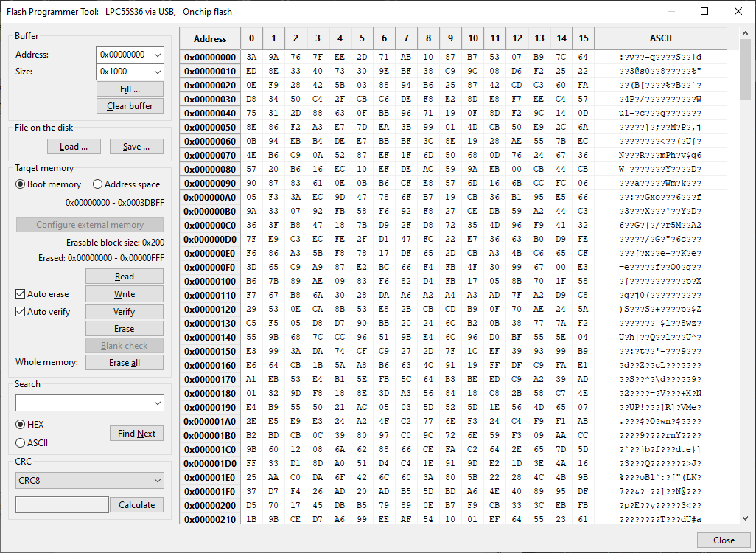Select the 0x00000100 address row header
The width and height of the screenshot is (756, 553).
pos(210,281)
